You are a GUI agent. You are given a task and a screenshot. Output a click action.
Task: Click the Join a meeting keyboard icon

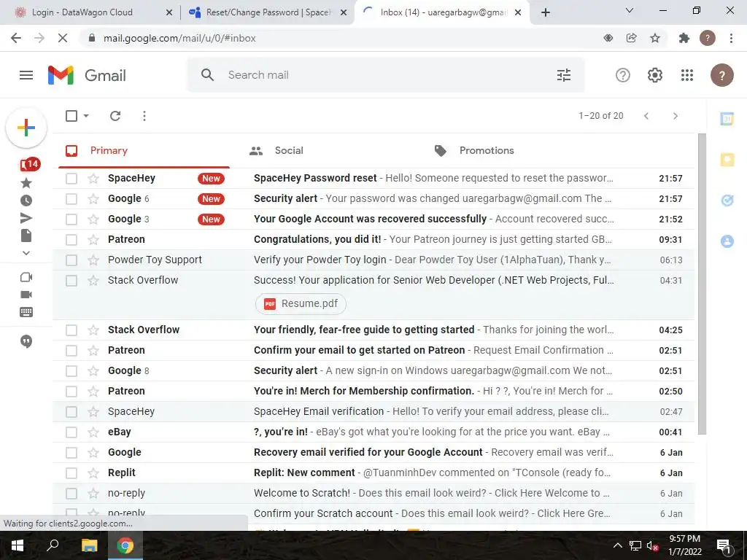(26, 312)
